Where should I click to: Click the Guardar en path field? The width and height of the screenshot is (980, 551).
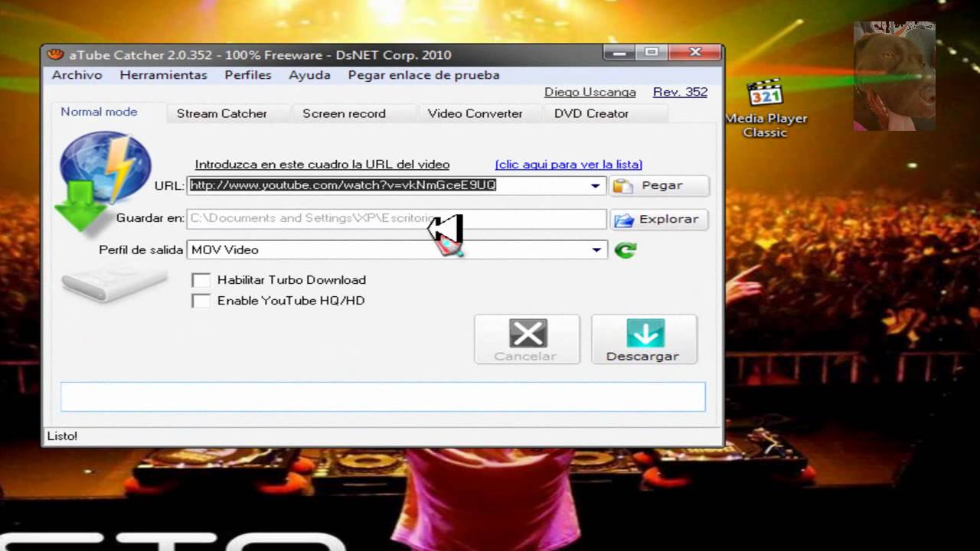tap(397, 219)
